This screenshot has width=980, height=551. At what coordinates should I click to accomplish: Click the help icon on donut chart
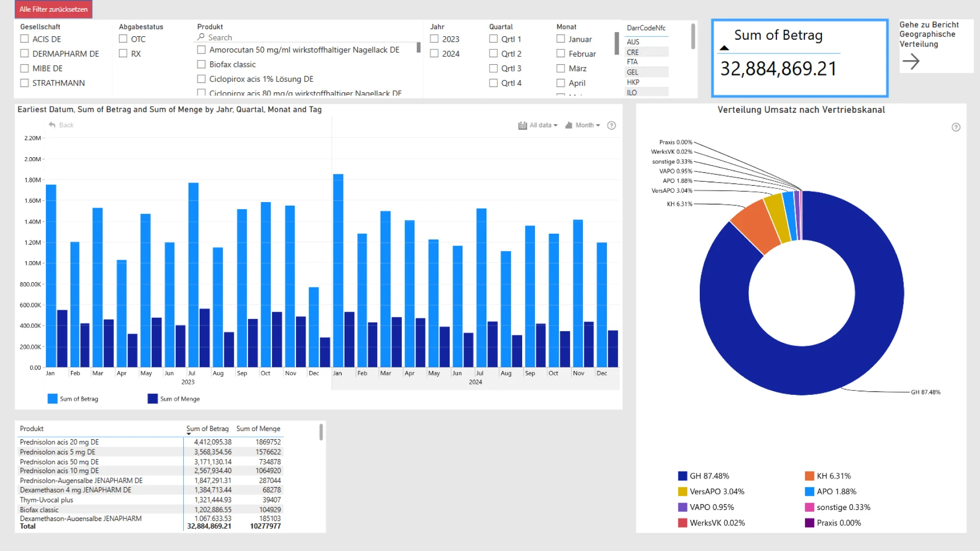[956, 128]
